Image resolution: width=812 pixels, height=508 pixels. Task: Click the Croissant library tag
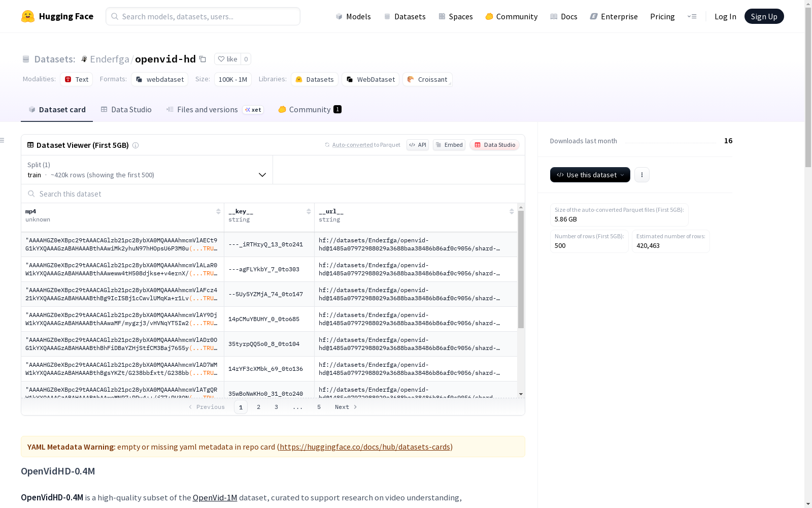(427, 79)
